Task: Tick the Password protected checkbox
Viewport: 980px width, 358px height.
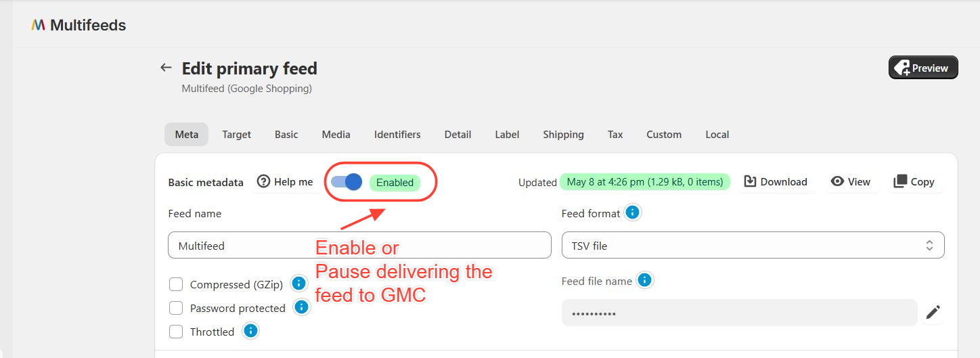Action: tap(176, 308)
